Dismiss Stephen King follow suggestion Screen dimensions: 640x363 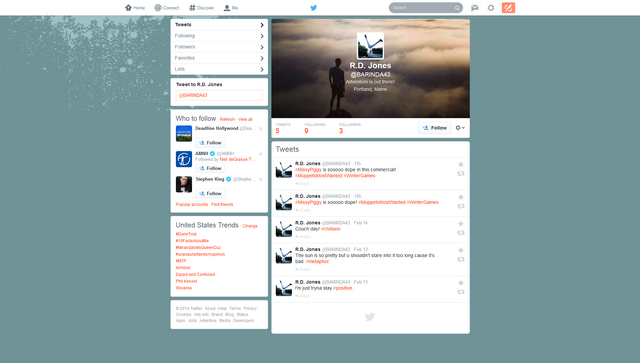260,180
